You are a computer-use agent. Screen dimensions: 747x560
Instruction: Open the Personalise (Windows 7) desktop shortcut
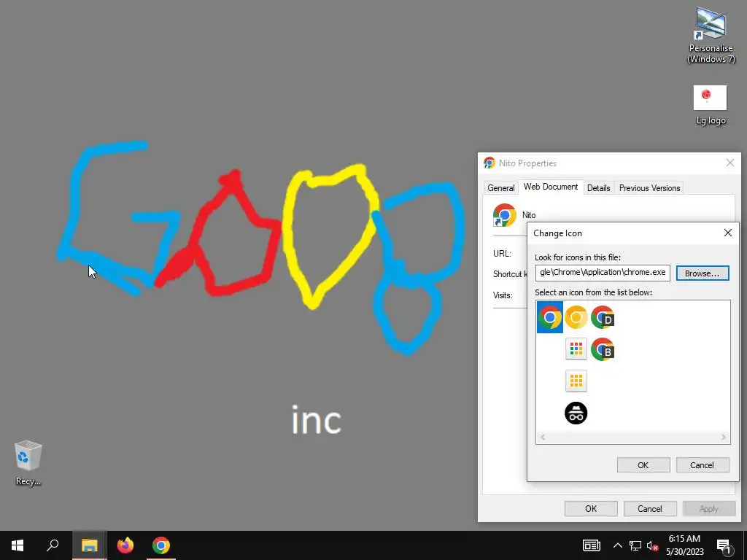coord(711,35)
